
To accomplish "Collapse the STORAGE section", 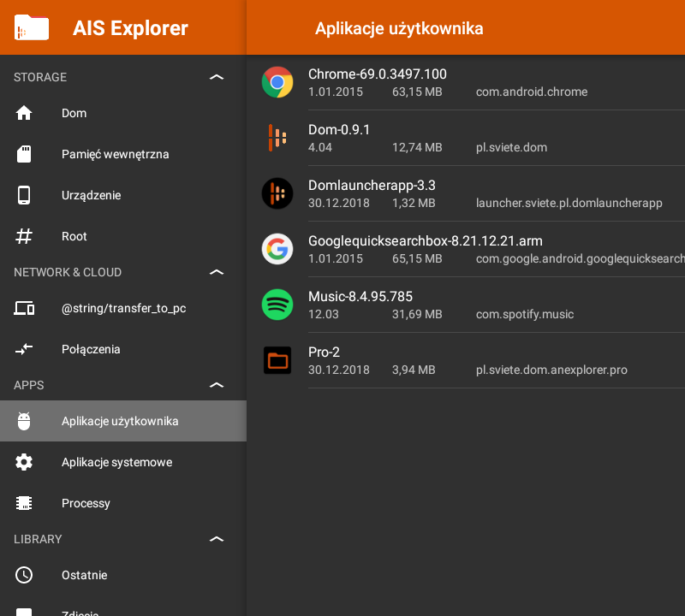I will 217,77.
